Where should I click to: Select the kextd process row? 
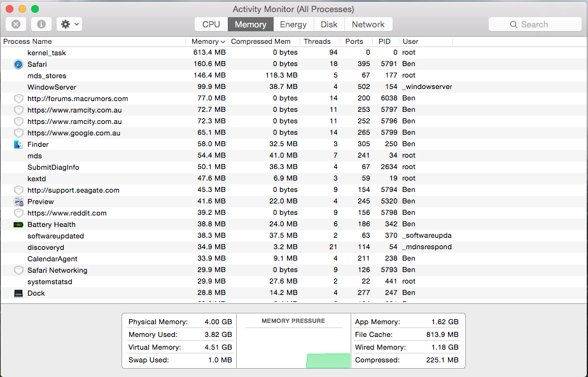294,179
